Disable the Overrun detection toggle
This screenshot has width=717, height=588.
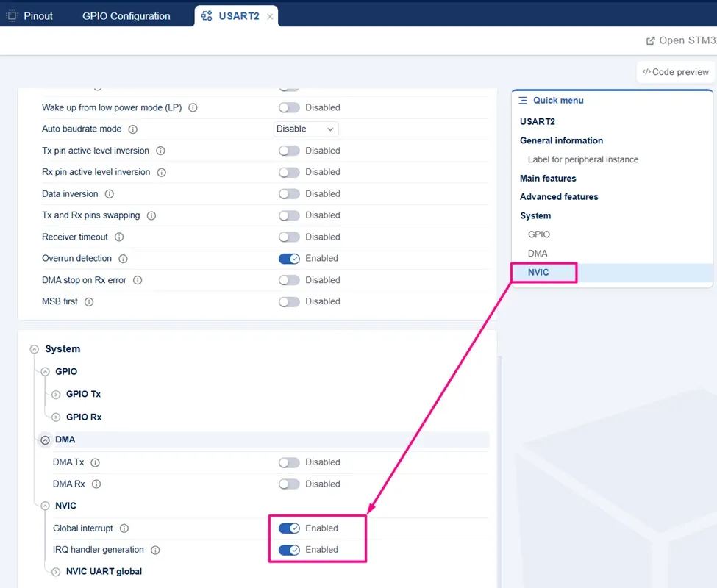pos(289,259)
